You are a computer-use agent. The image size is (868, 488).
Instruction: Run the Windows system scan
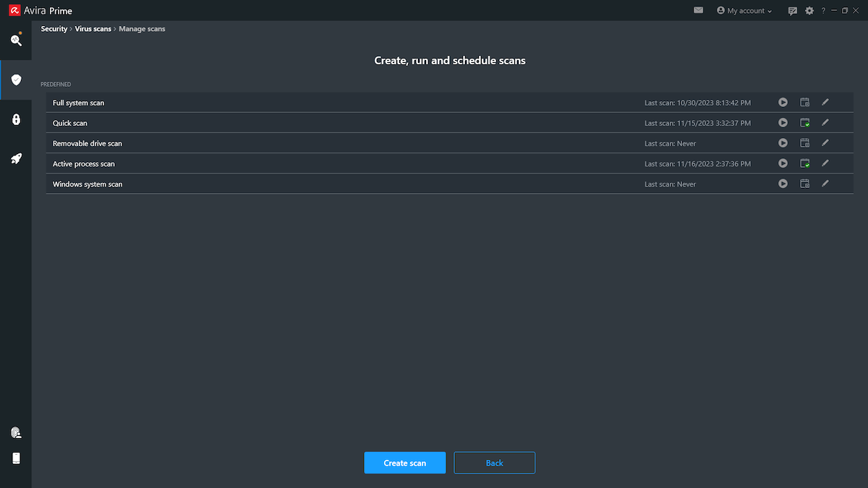[x=783, y=183]
